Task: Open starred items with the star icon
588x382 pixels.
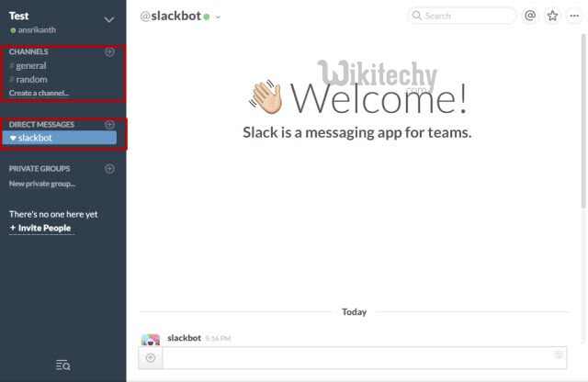Action: pos(553,16)
